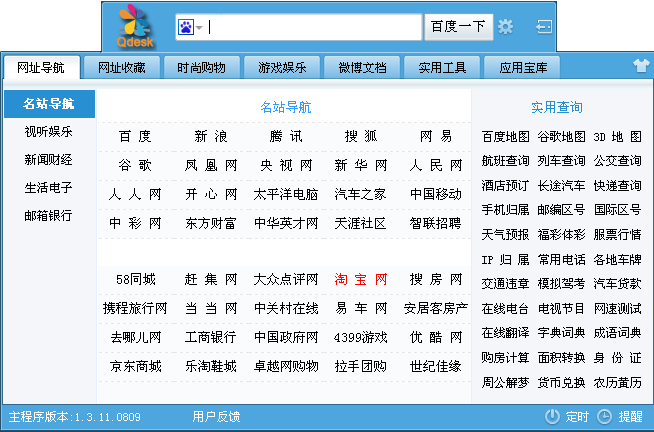
Task: Visit the 智联招聘 link
Action: [435, 224]
